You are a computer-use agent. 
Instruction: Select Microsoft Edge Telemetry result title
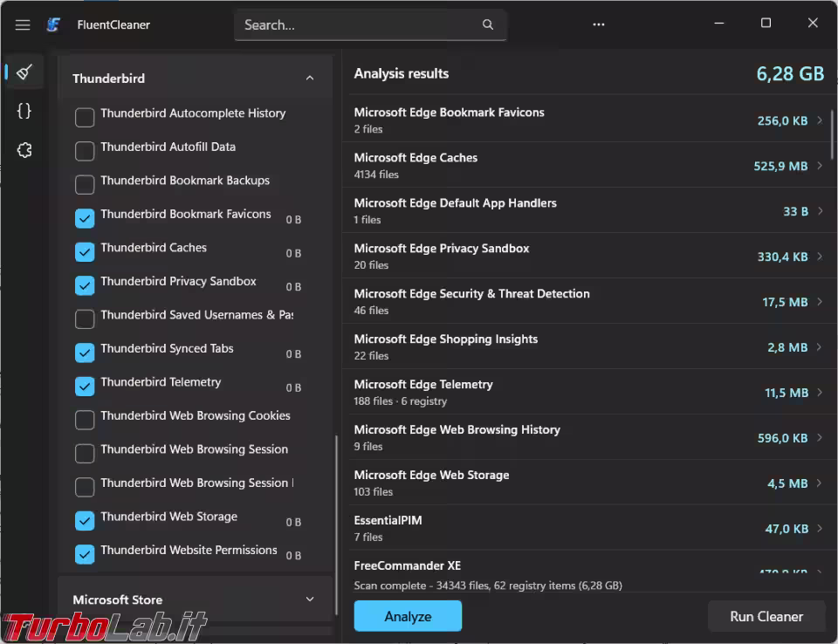pyautogui.click(x=423, y=384)
